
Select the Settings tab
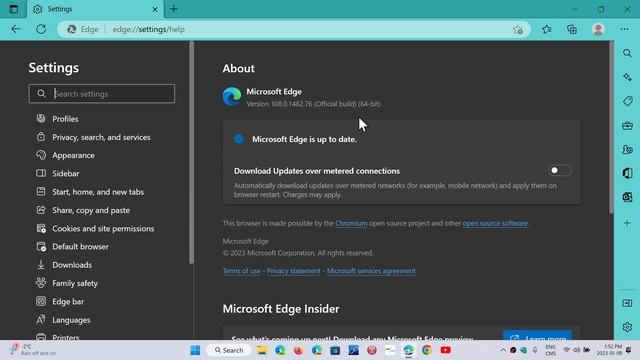click(x=95, y=9)
